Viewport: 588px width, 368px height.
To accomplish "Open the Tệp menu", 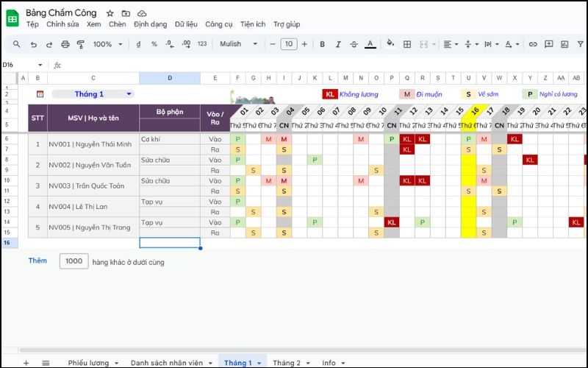I will pos(32,24).
